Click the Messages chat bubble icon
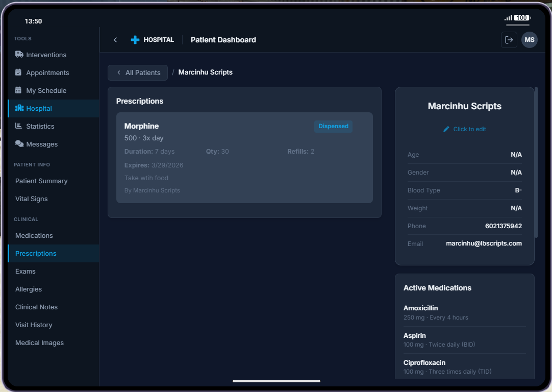 pos(19,144)
